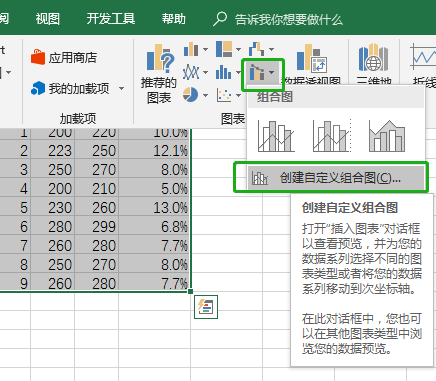Image resolution: width=436 pixels, height=381 pixels.
Task: Select Create Custom Combo Chart option
Action: tap(336, 178)
